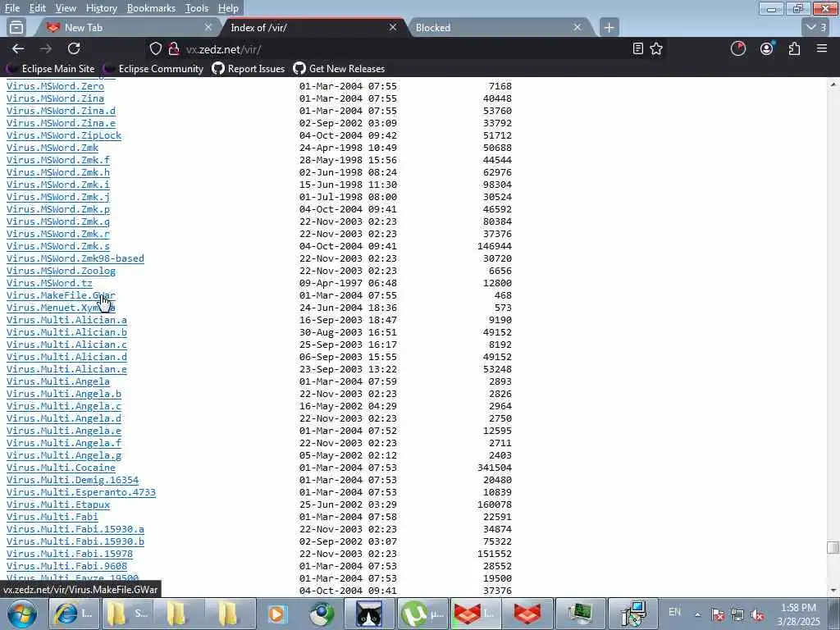The image size is (840, 630).
Task: Open the View menu
Action: point(66,8)
